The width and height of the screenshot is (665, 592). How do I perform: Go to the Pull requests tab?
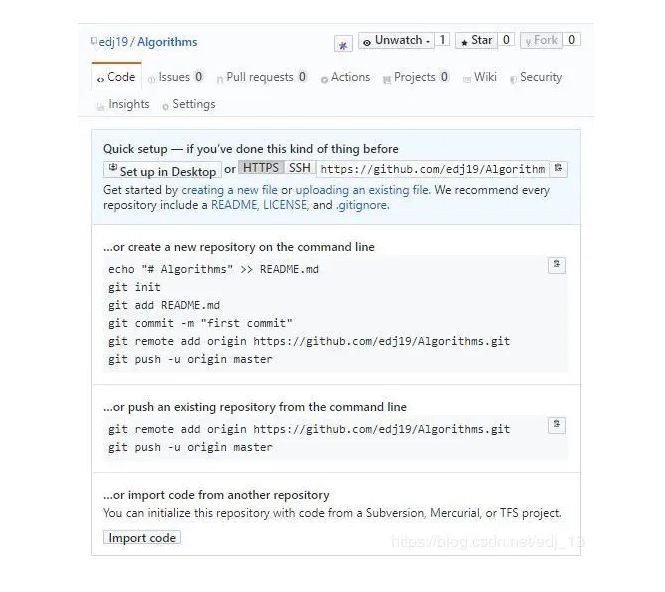262,77
